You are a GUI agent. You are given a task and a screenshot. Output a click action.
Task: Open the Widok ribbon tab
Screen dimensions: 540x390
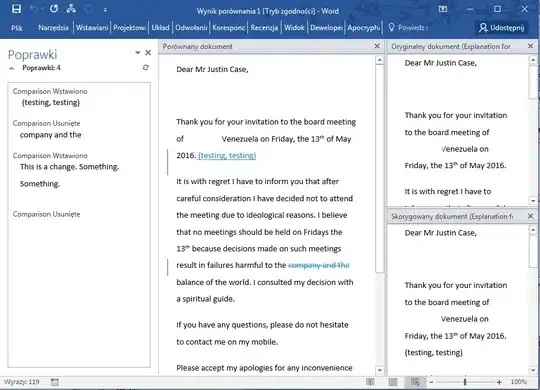tap(294, 28)
